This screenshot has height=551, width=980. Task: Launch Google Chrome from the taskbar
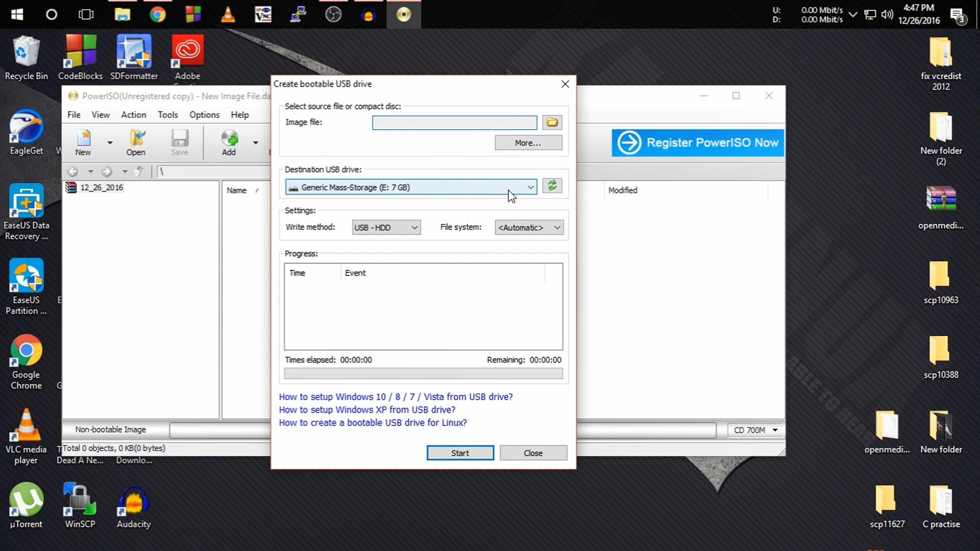point(158,14)
